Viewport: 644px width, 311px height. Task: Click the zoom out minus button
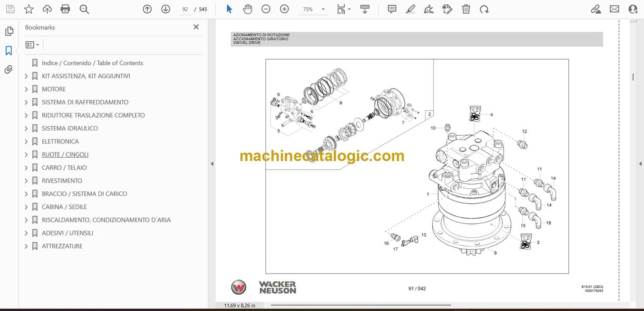266,9
